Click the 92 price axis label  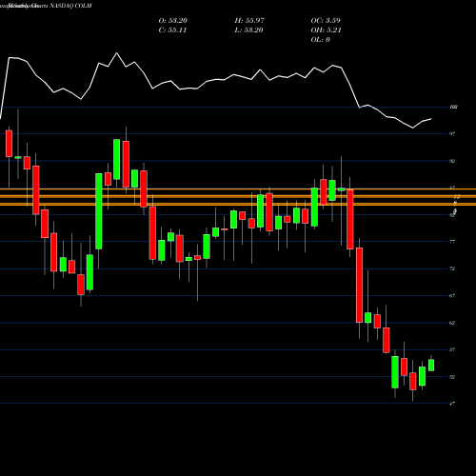[452, 161]
